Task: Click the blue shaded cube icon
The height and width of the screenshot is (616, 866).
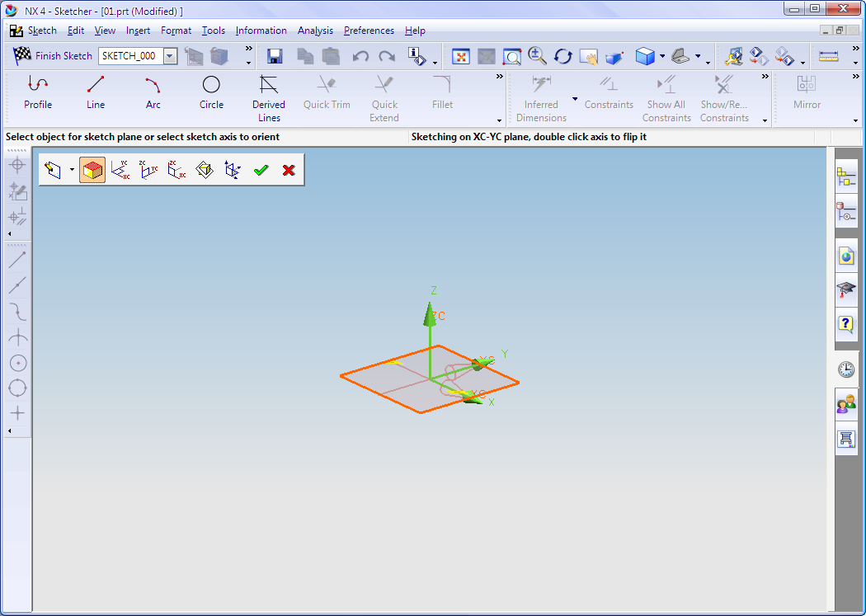Action: tap(644, 56)
